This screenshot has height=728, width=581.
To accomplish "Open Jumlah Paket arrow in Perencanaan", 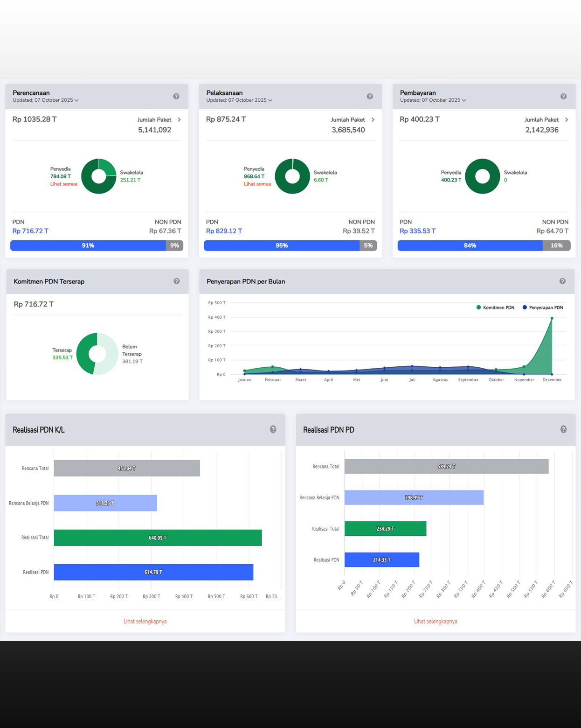I will (180, 120).
